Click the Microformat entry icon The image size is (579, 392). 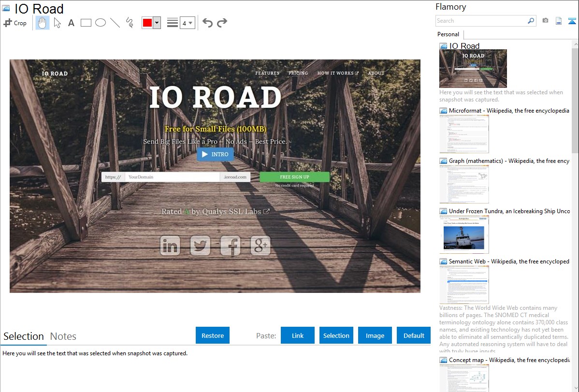point(443,111)
